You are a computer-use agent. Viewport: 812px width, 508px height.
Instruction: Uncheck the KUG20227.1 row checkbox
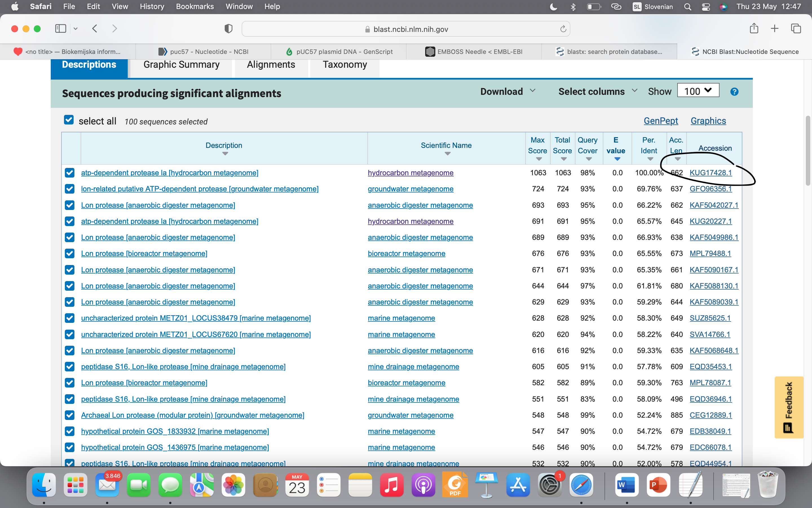point(70,221)
